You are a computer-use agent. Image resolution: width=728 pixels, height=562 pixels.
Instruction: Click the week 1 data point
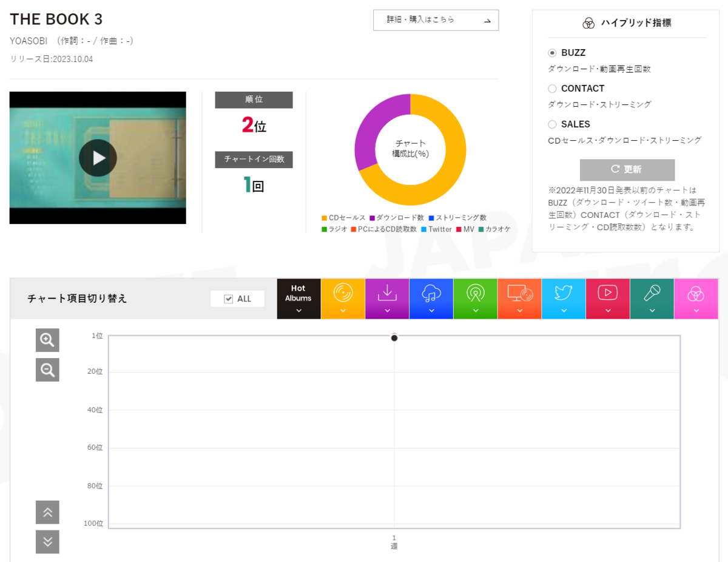pyautogui.click(x=394, y=338)
